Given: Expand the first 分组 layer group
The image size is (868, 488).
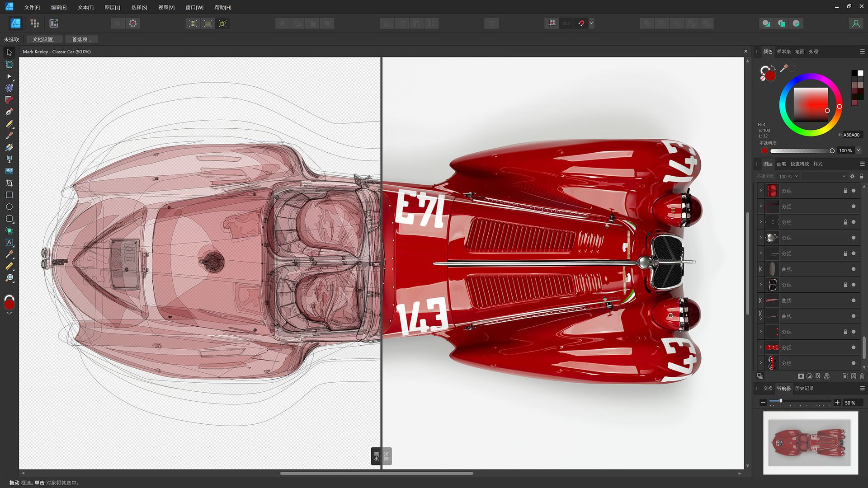Looking at the screenshot, I should (x=760, y=191).
